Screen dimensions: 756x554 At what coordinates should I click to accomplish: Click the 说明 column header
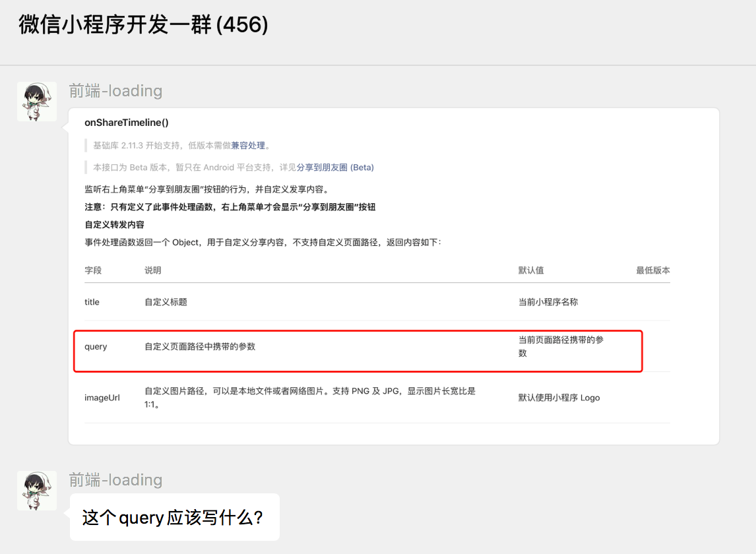153,270
